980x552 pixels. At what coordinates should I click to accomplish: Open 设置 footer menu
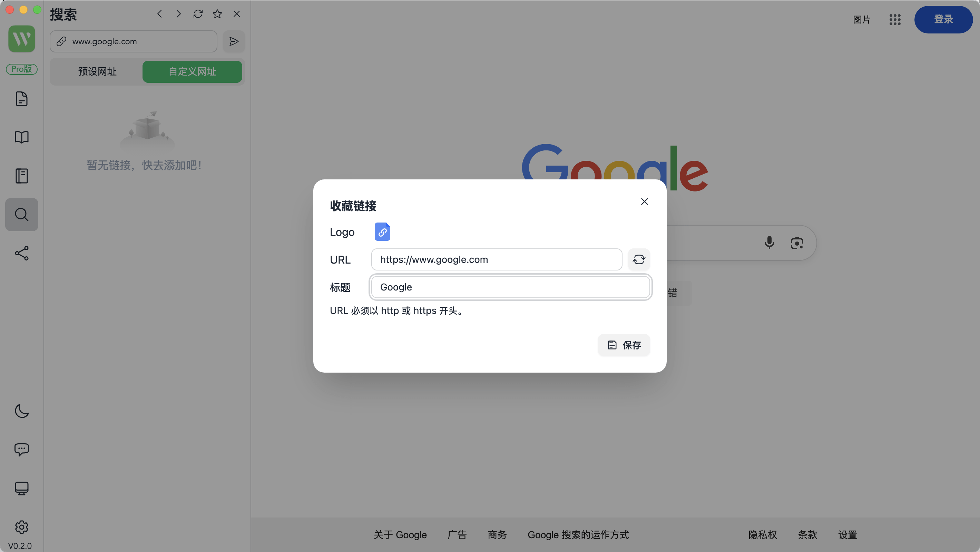point(847,535)
